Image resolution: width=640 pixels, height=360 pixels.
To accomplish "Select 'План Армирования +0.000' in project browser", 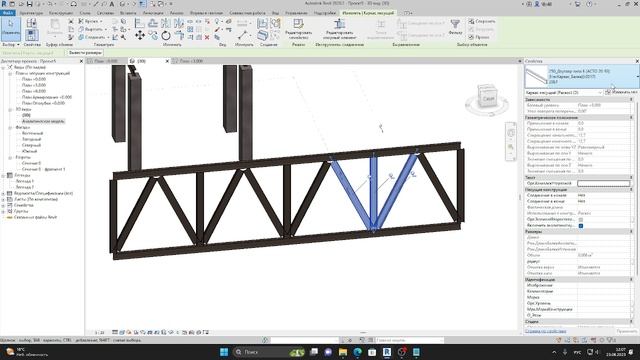I will (47, 97).
